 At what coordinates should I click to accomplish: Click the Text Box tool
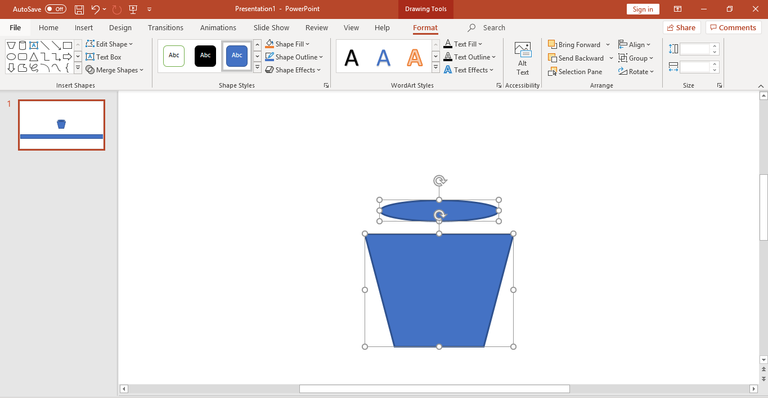[103, 57]
